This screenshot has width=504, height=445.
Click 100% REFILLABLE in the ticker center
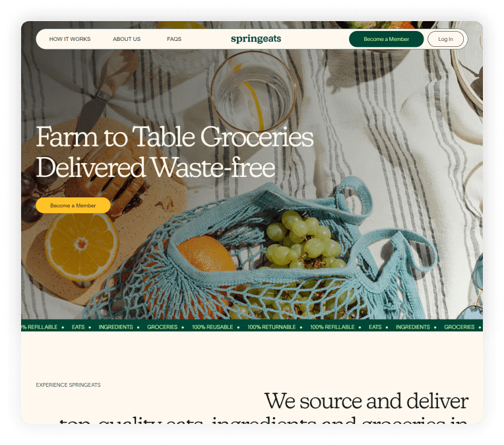point(332,327)
